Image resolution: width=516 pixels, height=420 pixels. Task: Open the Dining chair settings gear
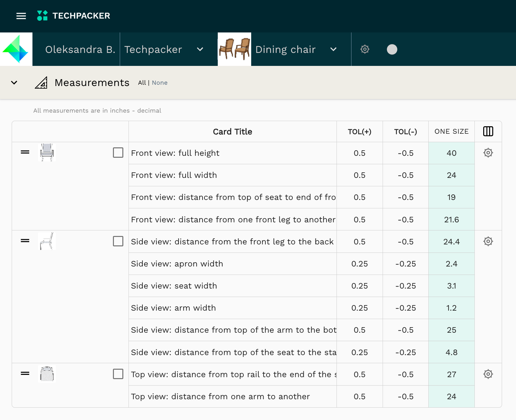click(x=365, y=49)
